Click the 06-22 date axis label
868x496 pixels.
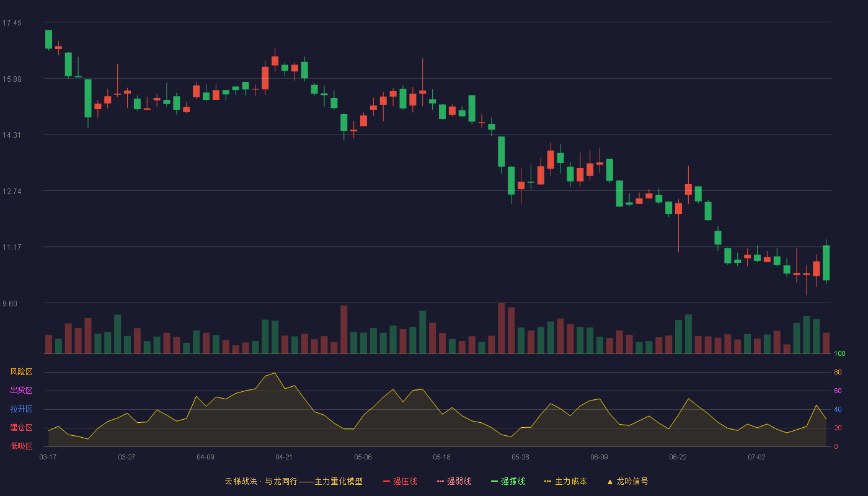coord(678,457)
